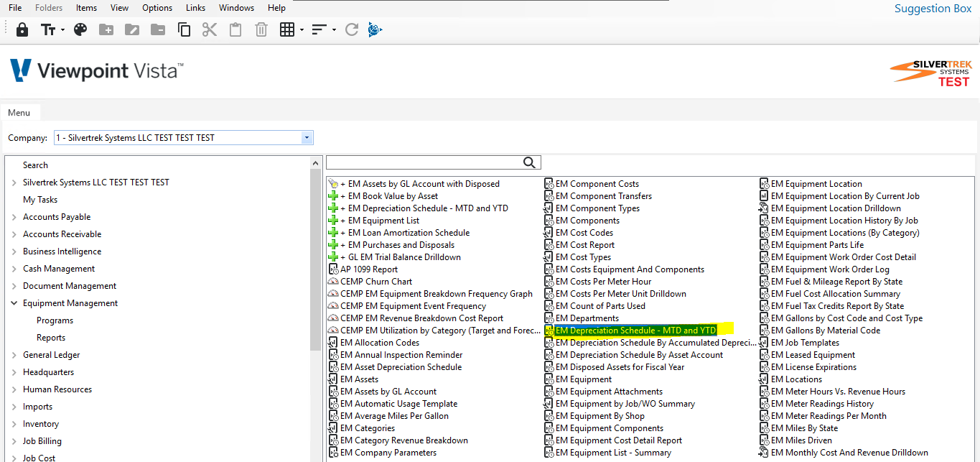Expand the Job Billing folder
This screenshot has height=462, width=980.
[14, 441]
